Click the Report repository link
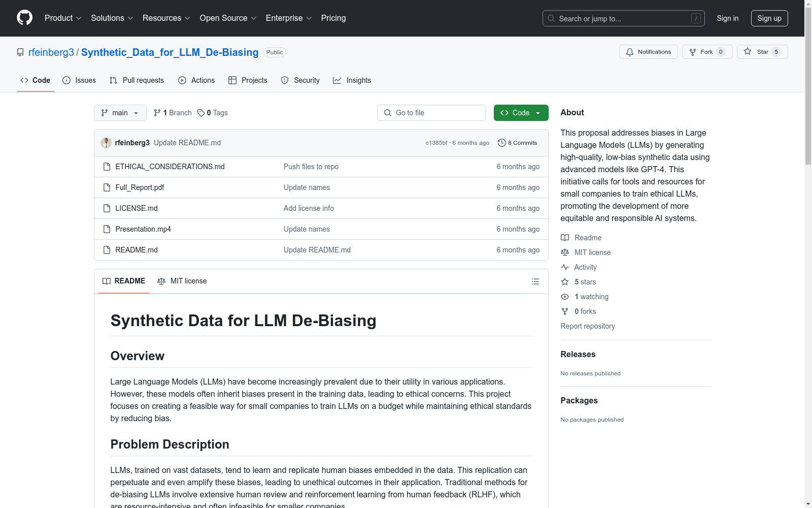This screenshot has height=508, width=812. (x=588, y=326)
